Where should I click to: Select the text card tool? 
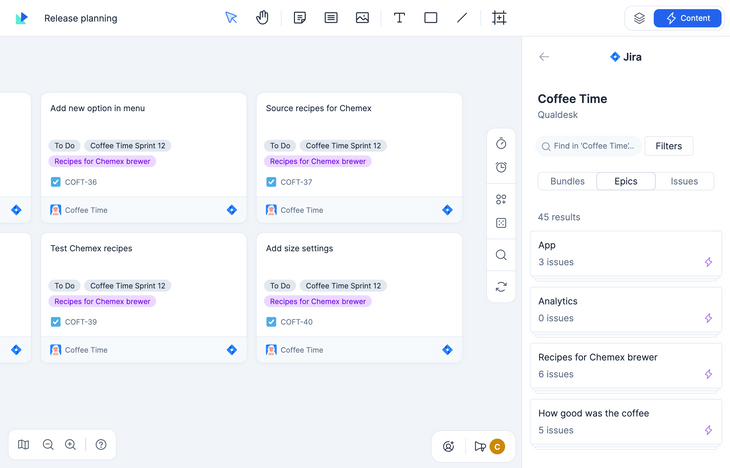[x=331, y=18]
